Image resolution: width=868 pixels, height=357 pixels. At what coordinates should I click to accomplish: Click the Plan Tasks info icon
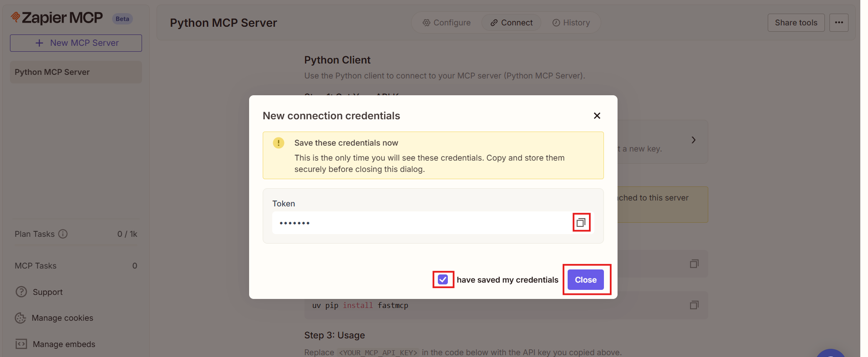[x=63, y=234]
